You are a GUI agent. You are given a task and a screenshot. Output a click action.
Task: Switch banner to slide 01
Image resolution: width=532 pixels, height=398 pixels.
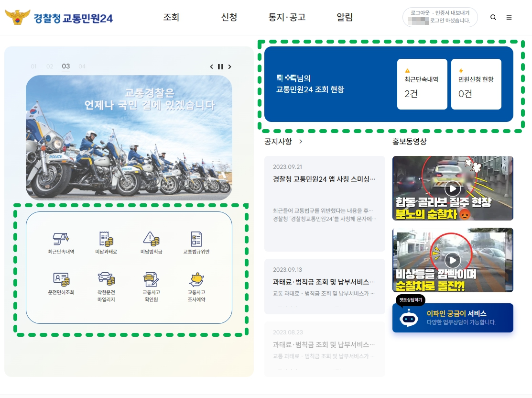[33, 66]
